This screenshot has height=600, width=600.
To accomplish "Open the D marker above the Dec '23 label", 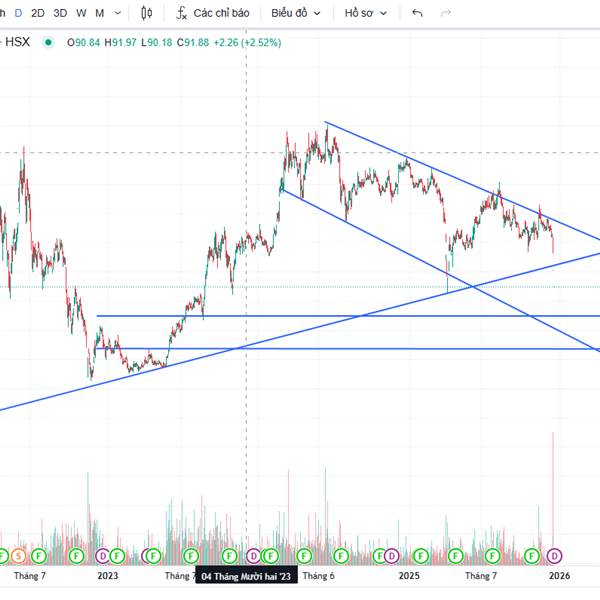I will click(x=253, y=556).
